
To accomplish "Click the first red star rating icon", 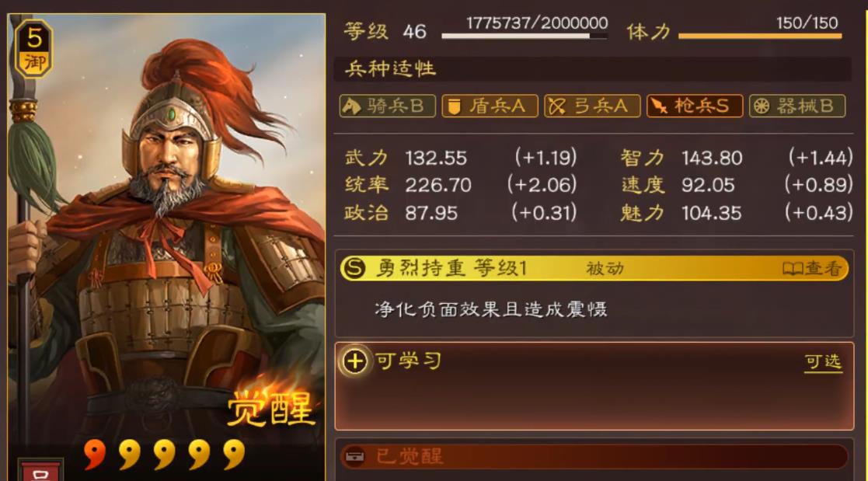I will 95,454.
